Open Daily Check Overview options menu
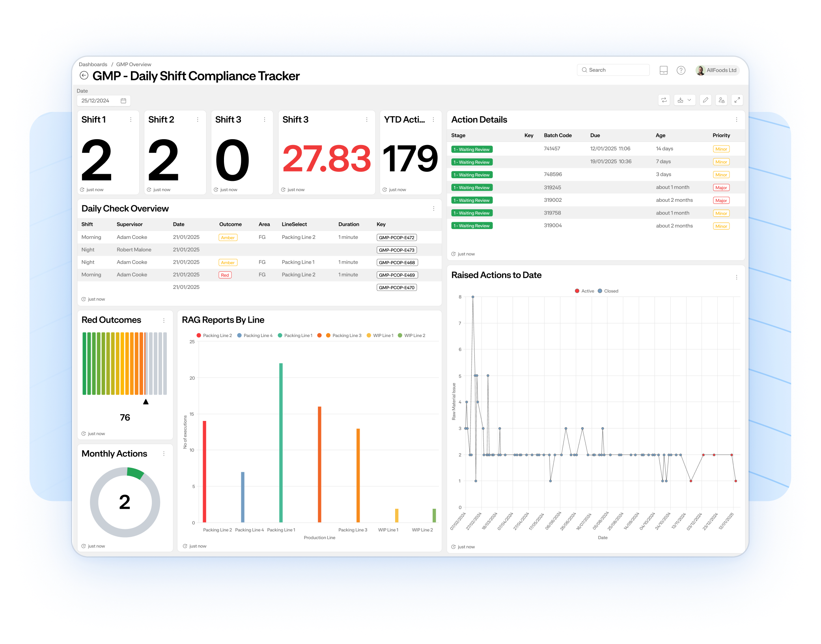 point(434,208)
